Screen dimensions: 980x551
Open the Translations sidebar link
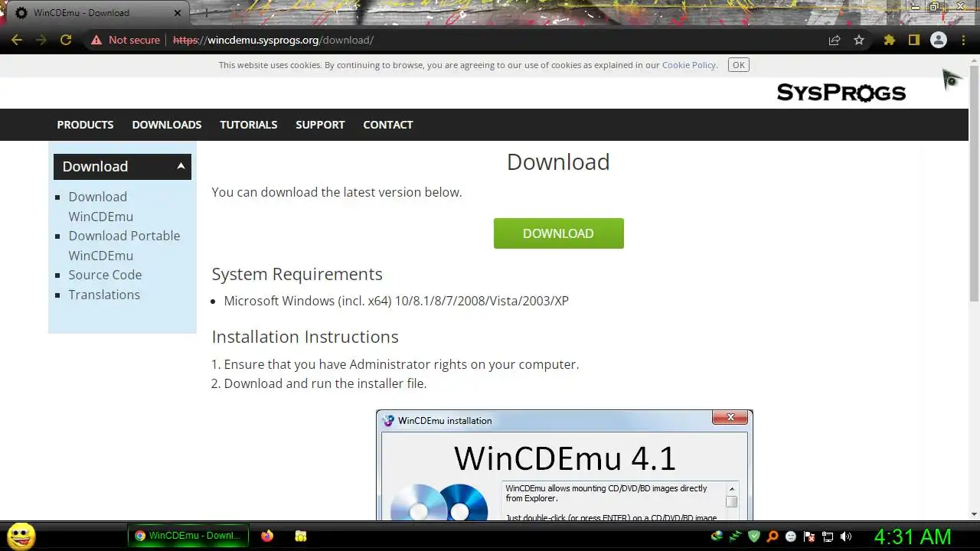click(104, 295)
